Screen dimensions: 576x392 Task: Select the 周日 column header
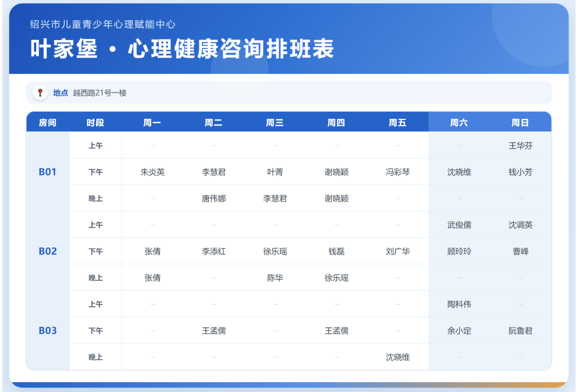tap(520, 123)
